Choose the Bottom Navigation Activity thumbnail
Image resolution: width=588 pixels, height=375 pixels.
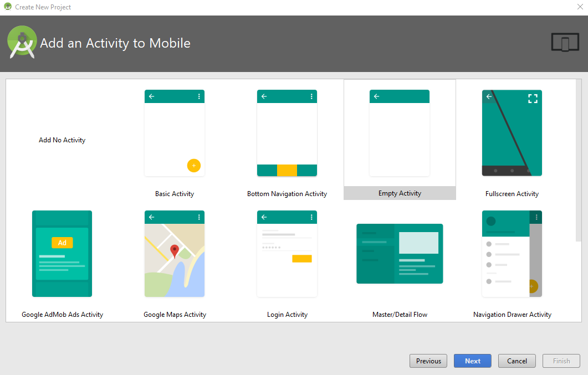287,133
